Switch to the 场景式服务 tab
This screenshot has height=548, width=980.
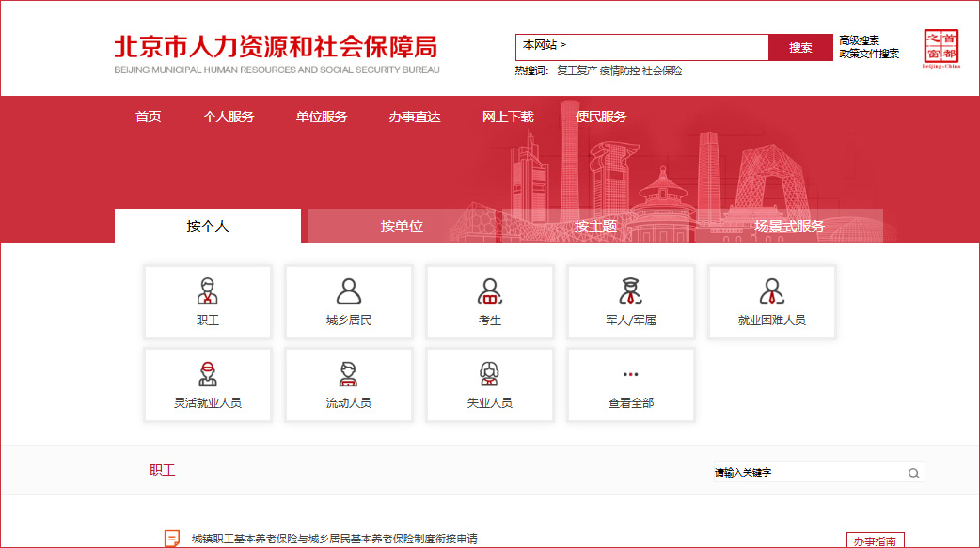[789, 226]
